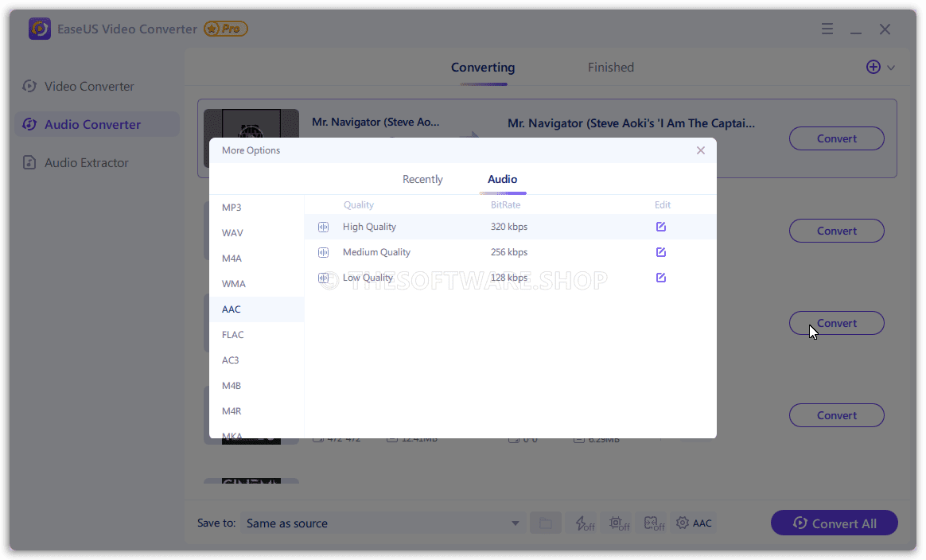Choose WAV format from list
926x560 pixels.
click(x=257, y=233)
